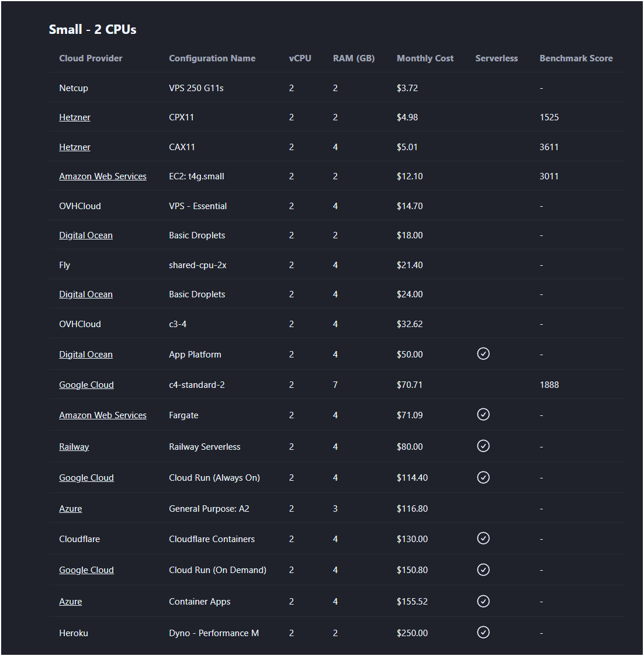Open the Railway provider link
Image resolution: width=644 pixels, height=656 pixels.
pos(74,446)
